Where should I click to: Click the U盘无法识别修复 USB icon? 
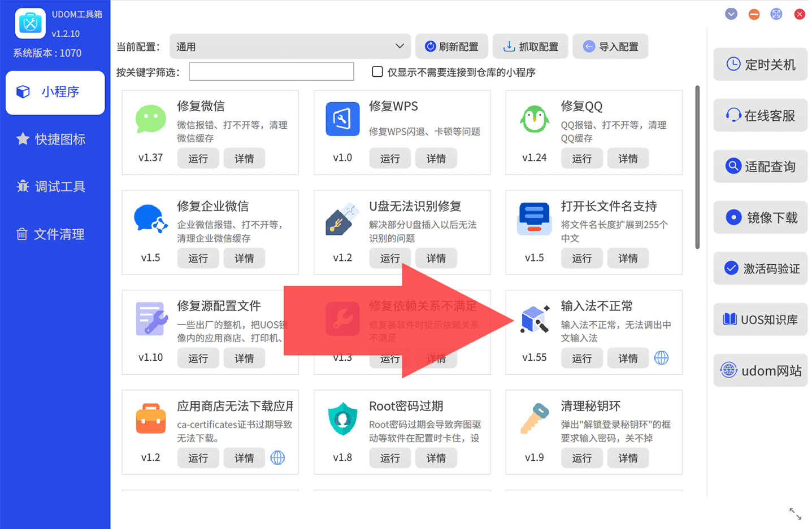[x=342, y=219]
